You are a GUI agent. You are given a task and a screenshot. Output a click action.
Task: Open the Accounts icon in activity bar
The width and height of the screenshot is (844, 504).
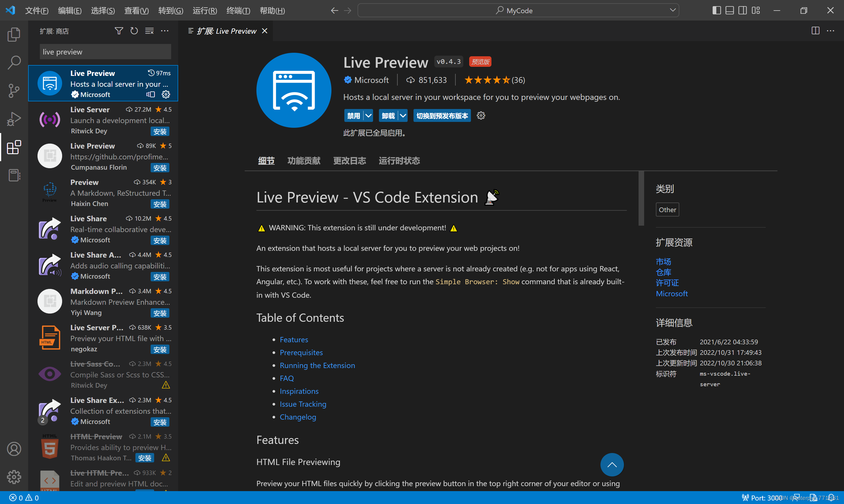pos(14,449)
